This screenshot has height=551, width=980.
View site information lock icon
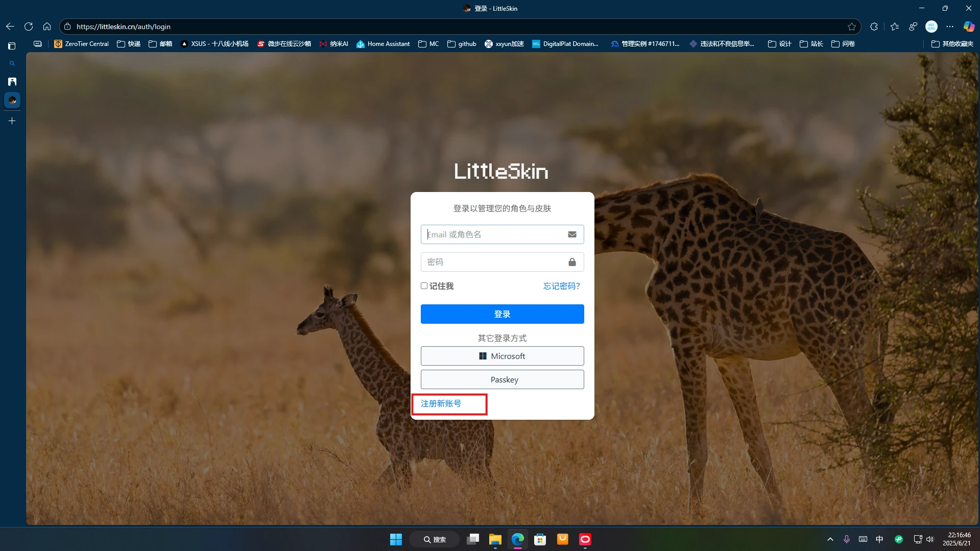click(x=67, y=27)
